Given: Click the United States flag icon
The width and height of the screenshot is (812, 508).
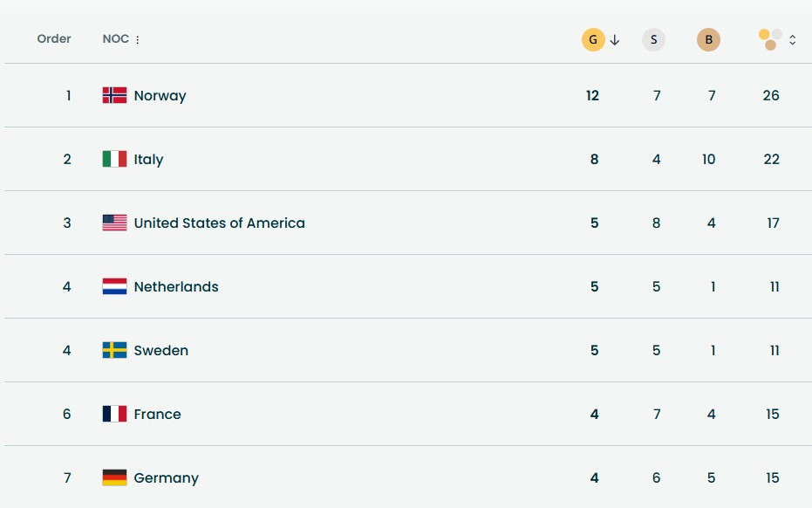Looking at the screenshot, I should pyautogui.click(x=114, y=223).
